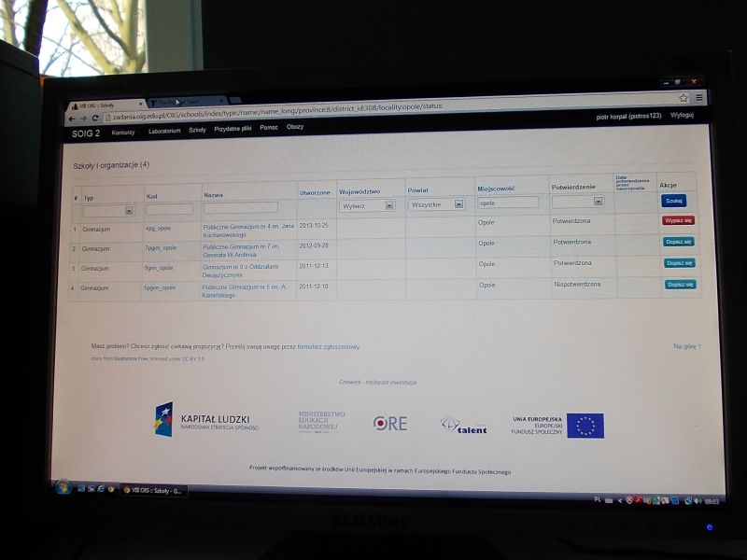Open the Chrome hamburger menu
The height and width of the screenshot is (560, 747).
point(698,97)
